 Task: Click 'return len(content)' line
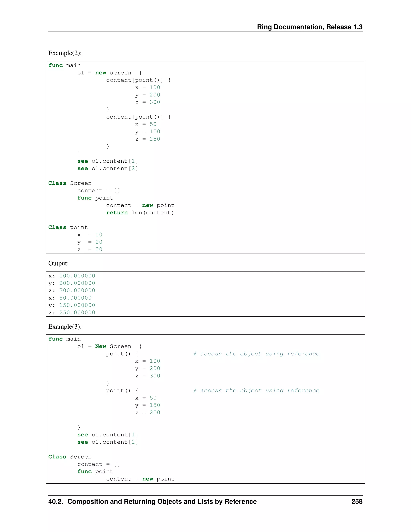[140, 213]
